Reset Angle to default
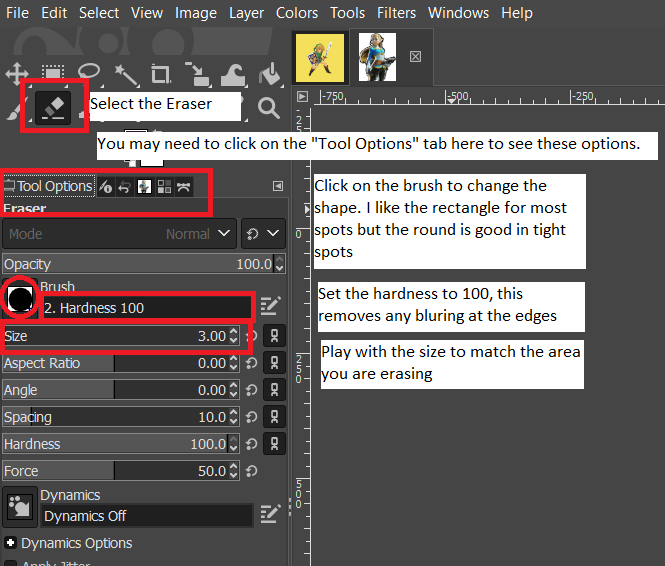This screenshot has height=566, width=665. coord(251,390)
